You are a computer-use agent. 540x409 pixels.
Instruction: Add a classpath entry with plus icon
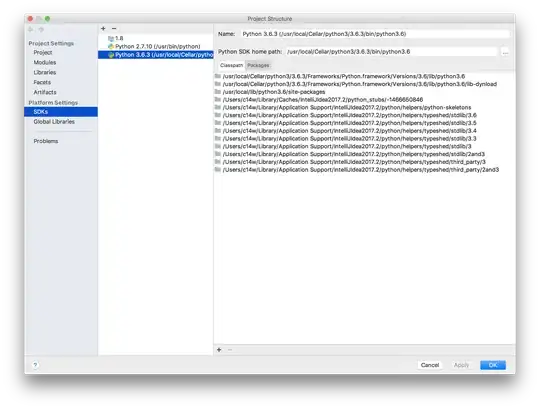(x=219, y=350)
